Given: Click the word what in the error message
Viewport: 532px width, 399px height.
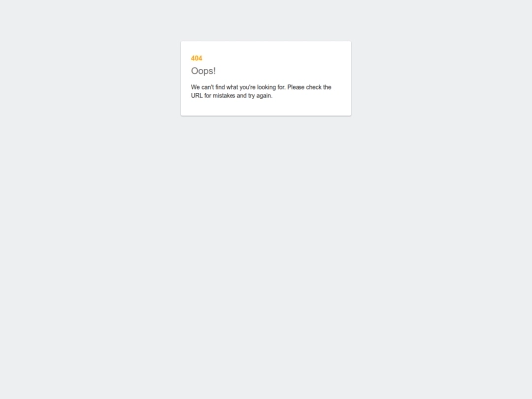Looking at the screenshot, I should (x=233, y=87).
